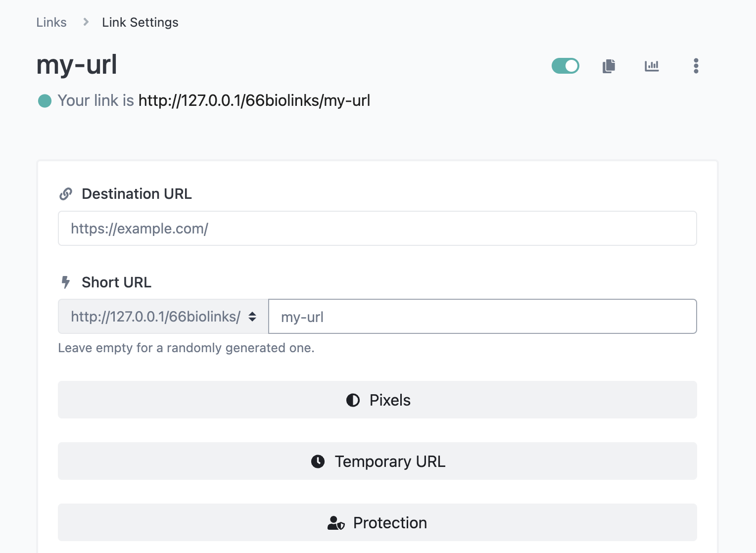Open the three-dot options menu
Screen dimensions: 756x553
click(696, 65)
